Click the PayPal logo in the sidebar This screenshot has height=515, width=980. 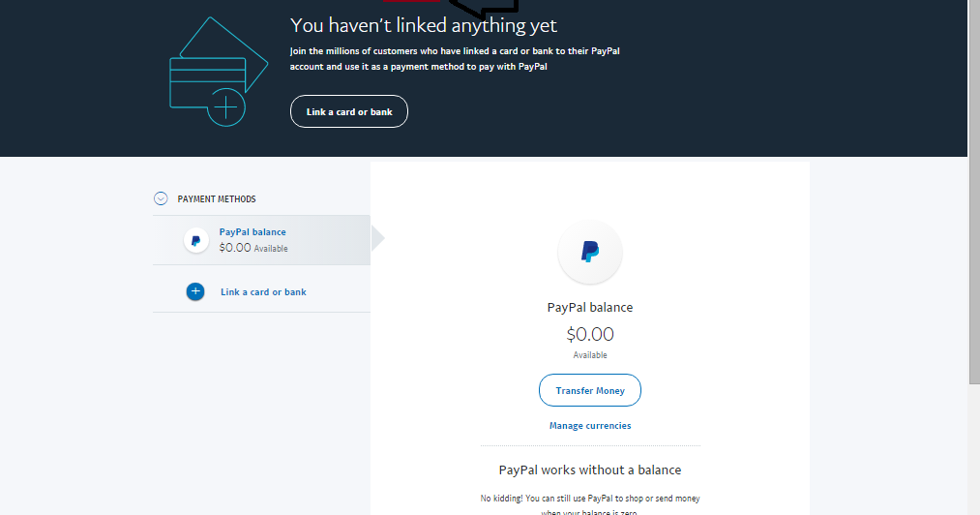196,240
